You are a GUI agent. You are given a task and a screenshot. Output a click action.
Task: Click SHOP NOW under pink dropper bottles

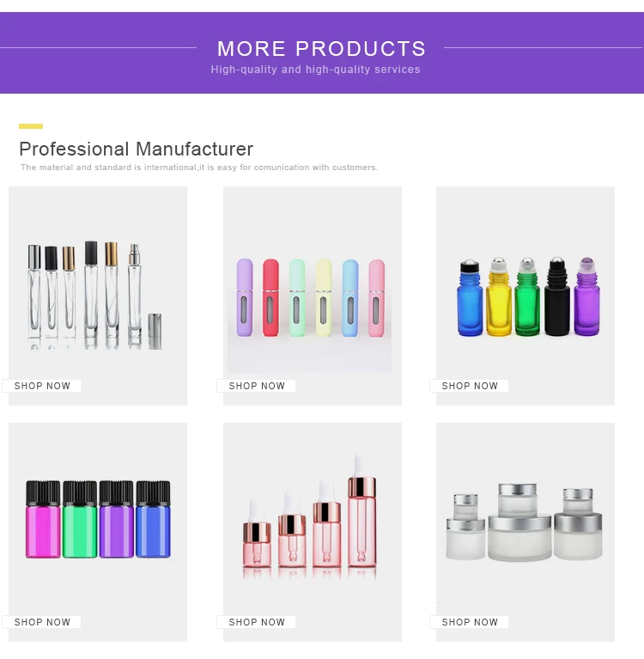tap(256, 622)
